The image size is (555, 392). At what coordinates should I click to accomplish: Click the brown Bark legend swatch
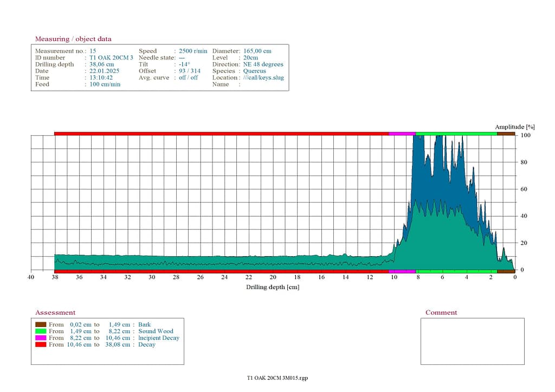[x=41, y=324]
